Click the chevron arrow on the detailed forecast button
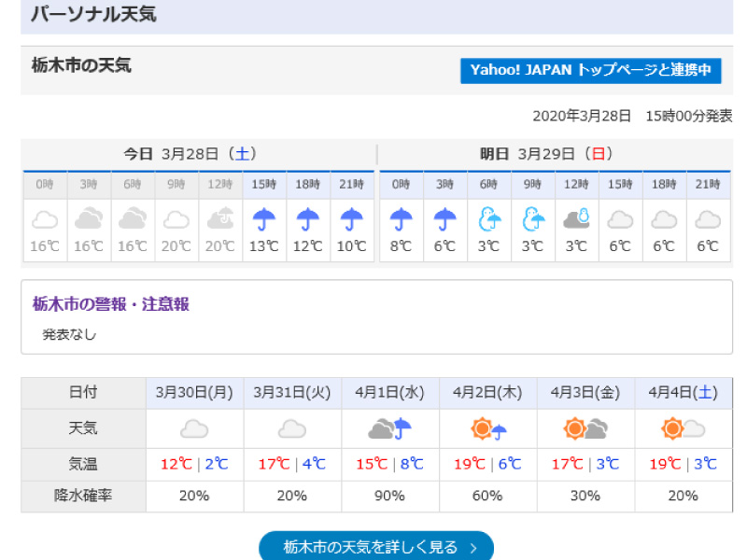The image size is (747, 560). (x=474, y=548)
